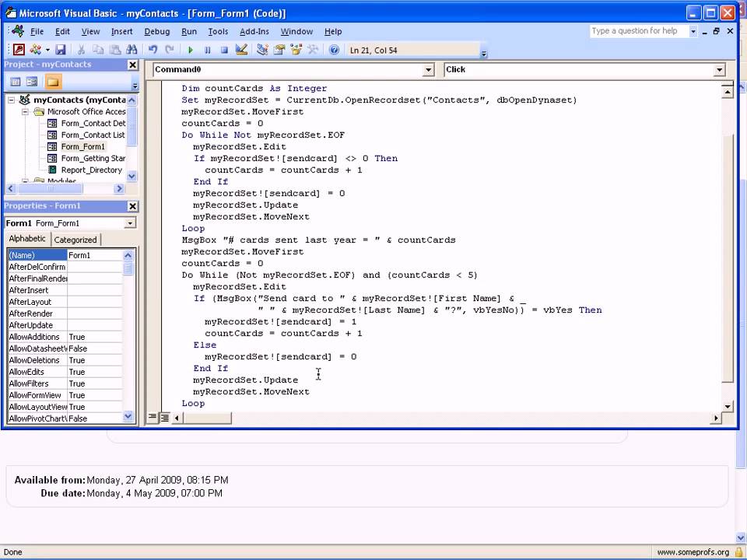Click the Cut scissors icon
The image size is (747, 560).
point(81,50)
